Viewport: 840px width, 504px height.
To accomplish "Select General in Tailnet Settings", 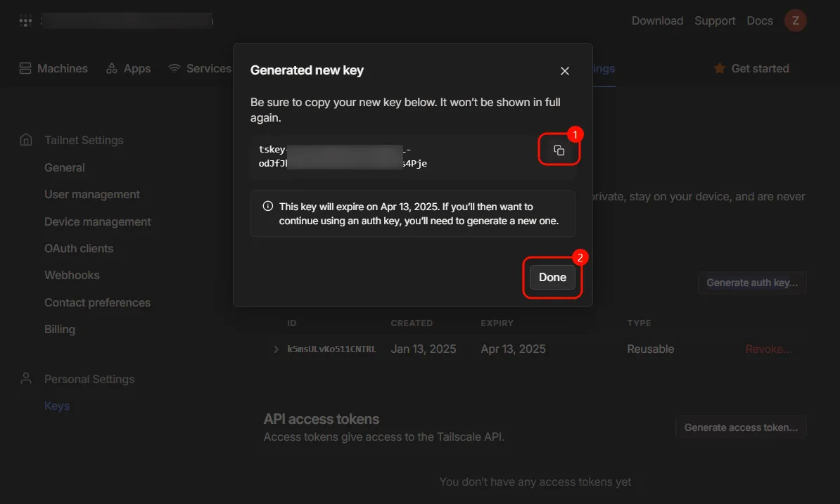I will tap(65, 167).
